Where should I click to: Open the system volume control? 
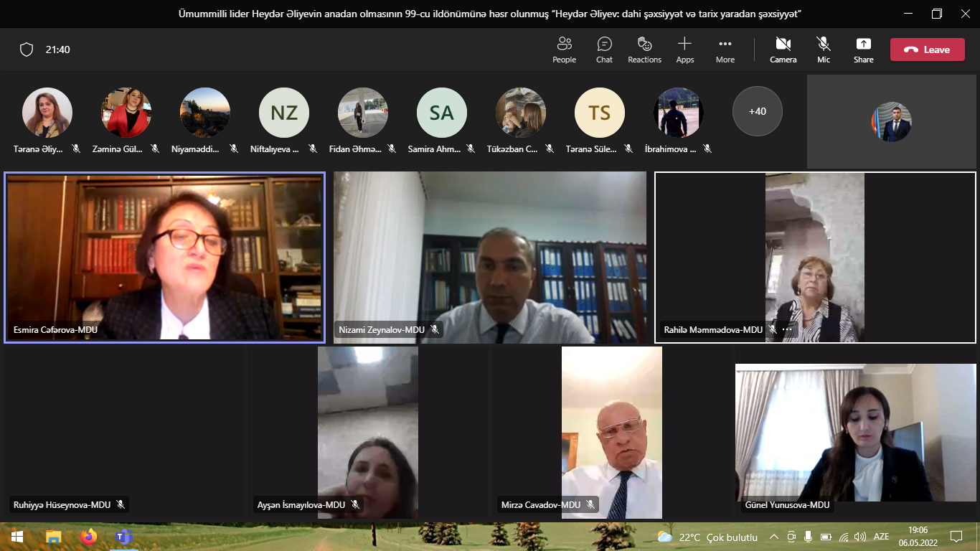click(860, 537)
